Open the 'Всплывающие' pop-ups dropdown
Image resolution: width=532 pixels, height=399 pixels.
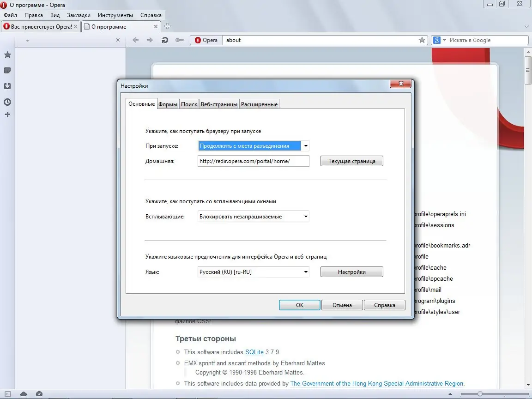pos(305,217)
